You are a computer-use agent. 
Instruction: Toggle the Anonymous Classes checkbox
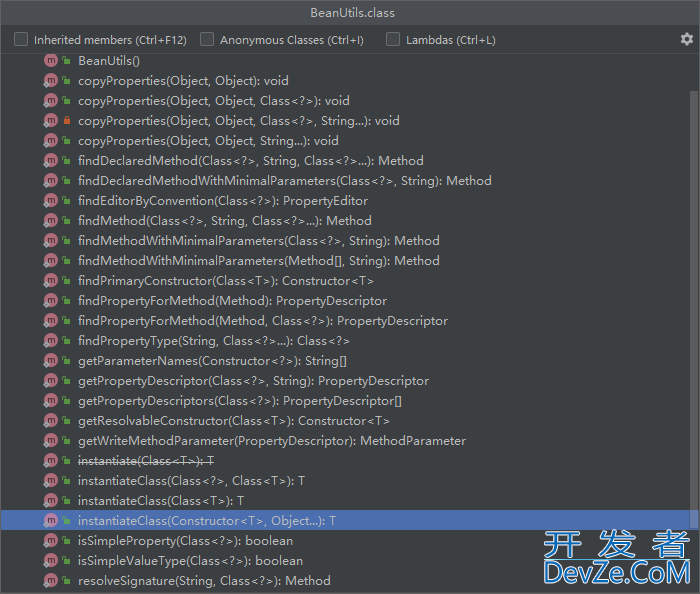207,39
